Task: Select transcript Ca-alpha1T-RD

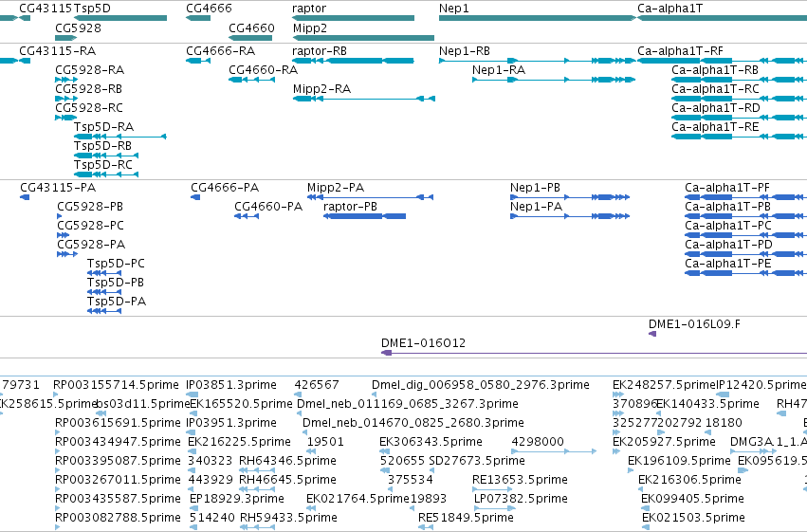Action: coord(716,108)
